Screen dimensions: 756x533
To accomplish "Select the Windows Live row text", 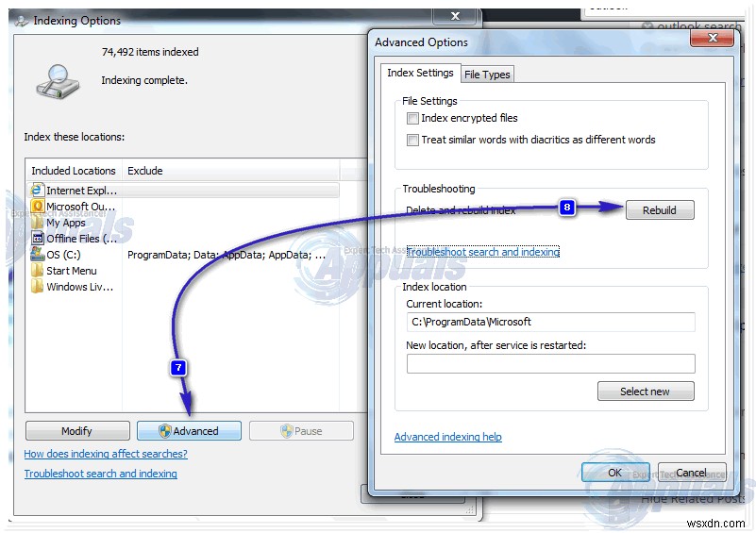I will pyautogui.click(x=79, y=287).
